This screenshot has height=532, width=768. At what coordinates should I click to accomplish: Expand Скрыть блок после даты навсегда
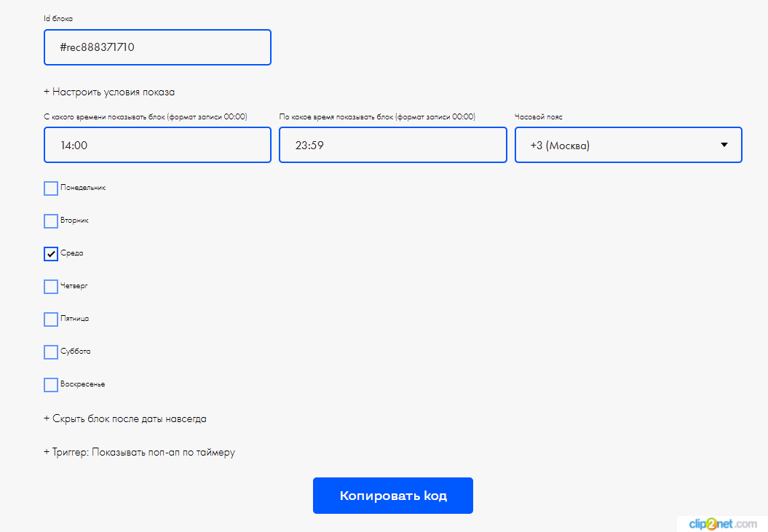coord(125,419)
